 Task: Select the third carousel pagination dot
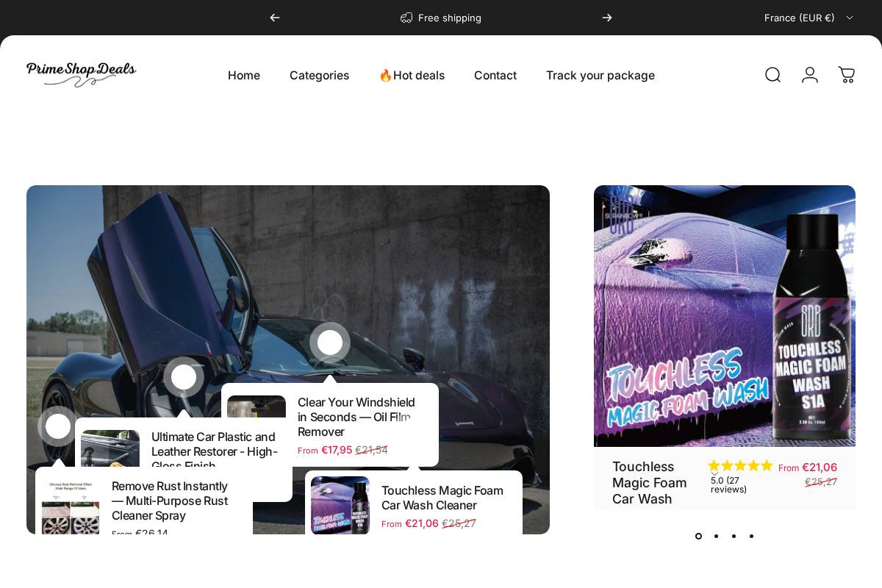pyautogui.click(x=734, y=536)
